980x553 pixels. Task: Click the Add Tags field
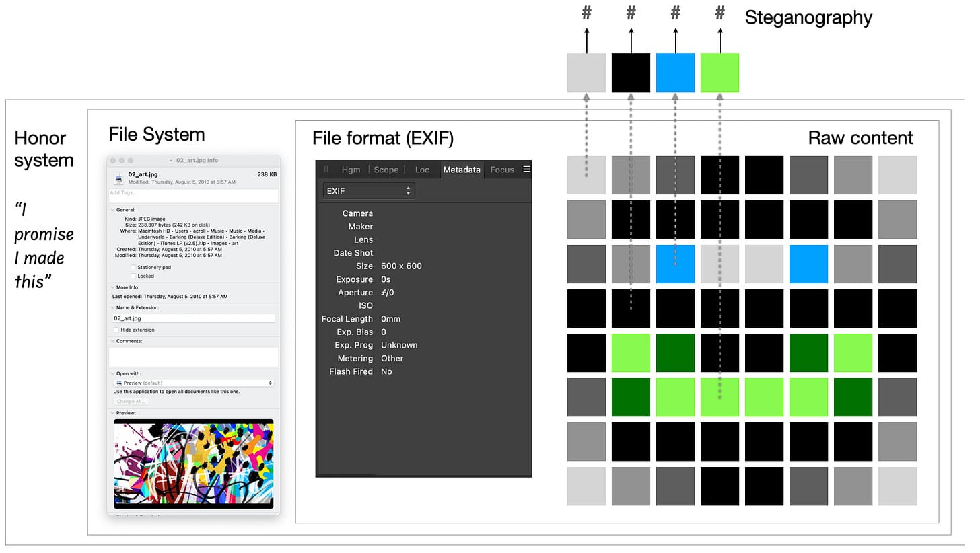point(193,195)
